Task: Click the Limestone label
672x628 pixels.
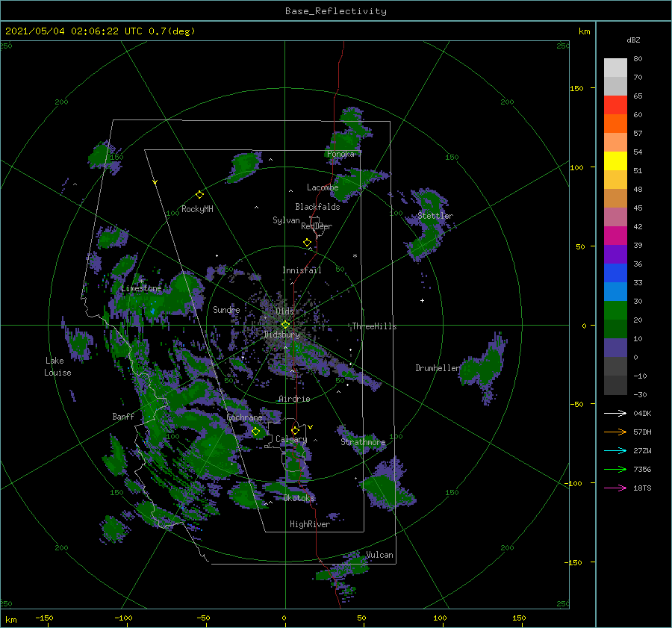Action: (x=141, y=288)
